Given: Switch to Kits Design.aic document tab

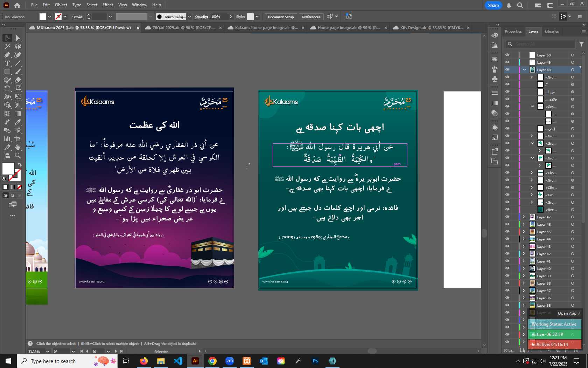Looking at the screenshot, I should pyautogui.click(x=432, y=28).
